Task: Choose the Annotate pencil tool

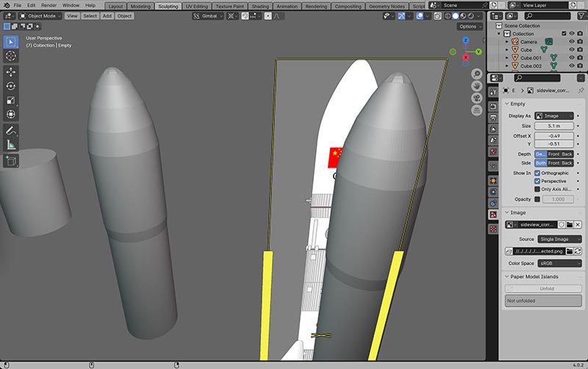Action: point(12,131)
